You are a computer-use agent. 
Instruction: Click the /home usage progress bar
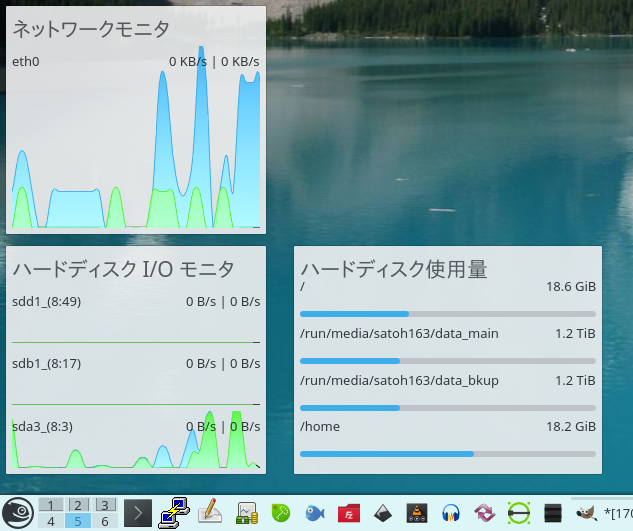[448, 454]
